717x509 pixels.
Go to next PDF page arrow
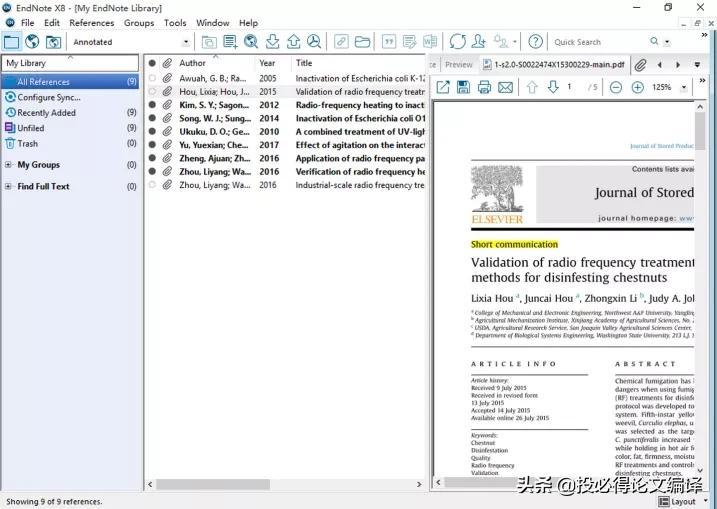tap(553, 87)
